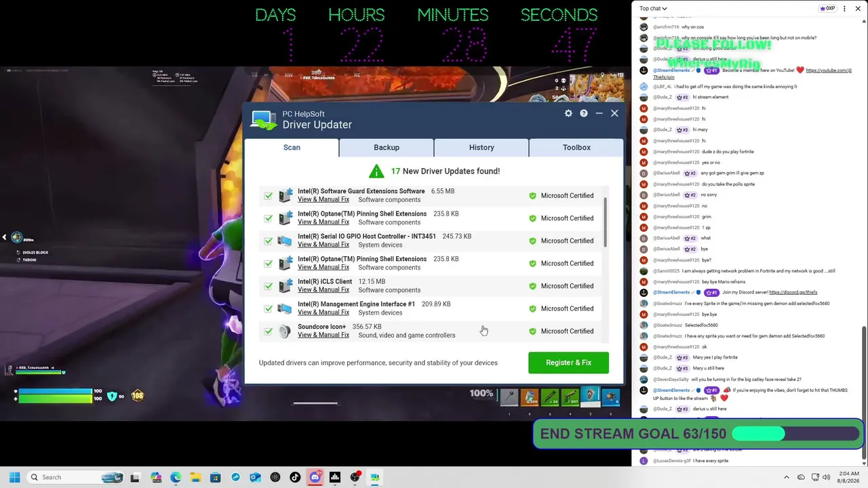Open Microsoft Edge from taskbar
The width and height of the screenshot is (868, 488).
coord(176,477)
